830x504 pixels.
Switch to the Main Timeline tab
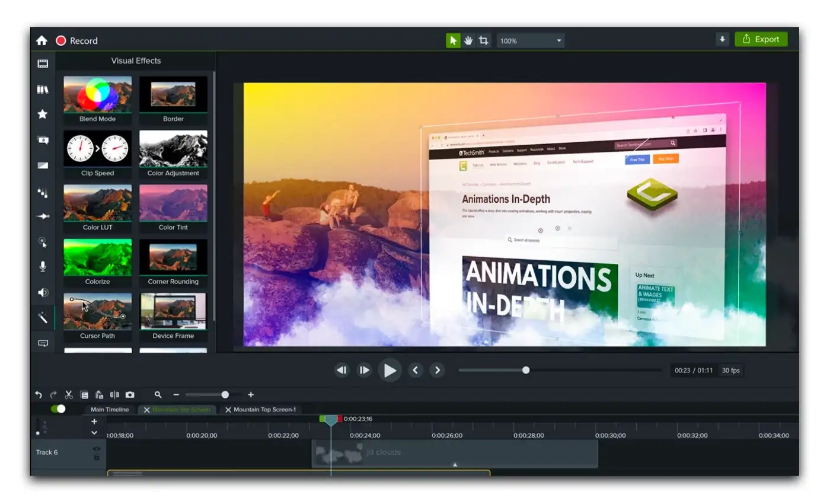click(x=109, y=409)
